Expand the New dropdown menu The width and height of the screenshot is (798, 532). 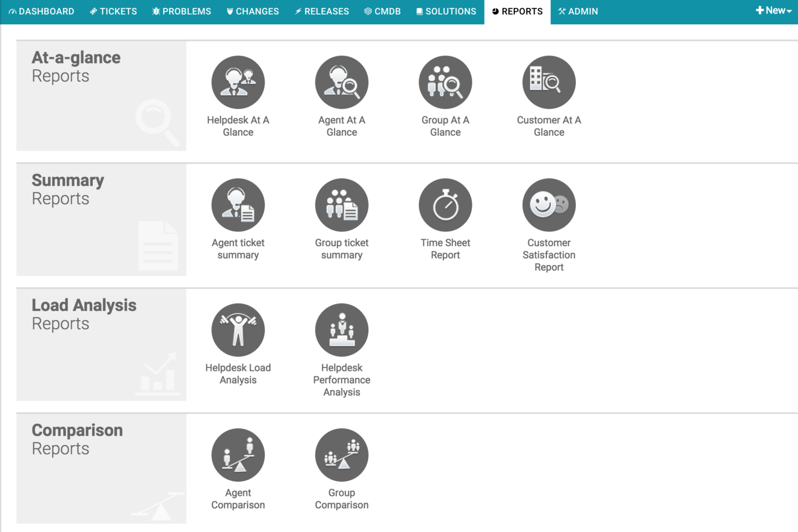pos(774,11)
